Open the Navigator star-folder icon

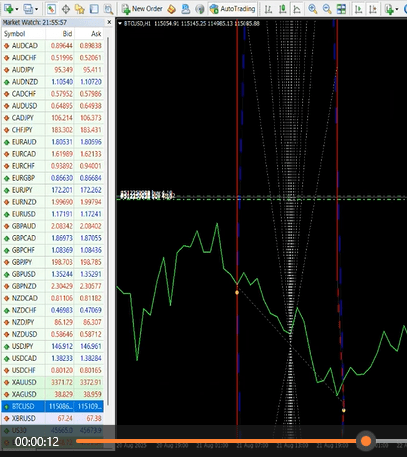(80, 9)
